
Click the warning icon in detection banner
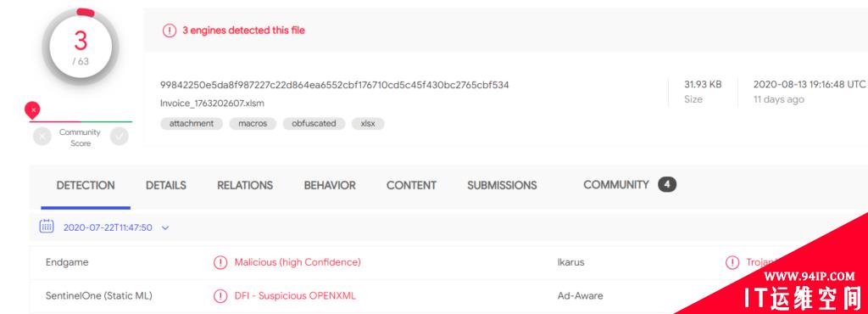point(170,31)
